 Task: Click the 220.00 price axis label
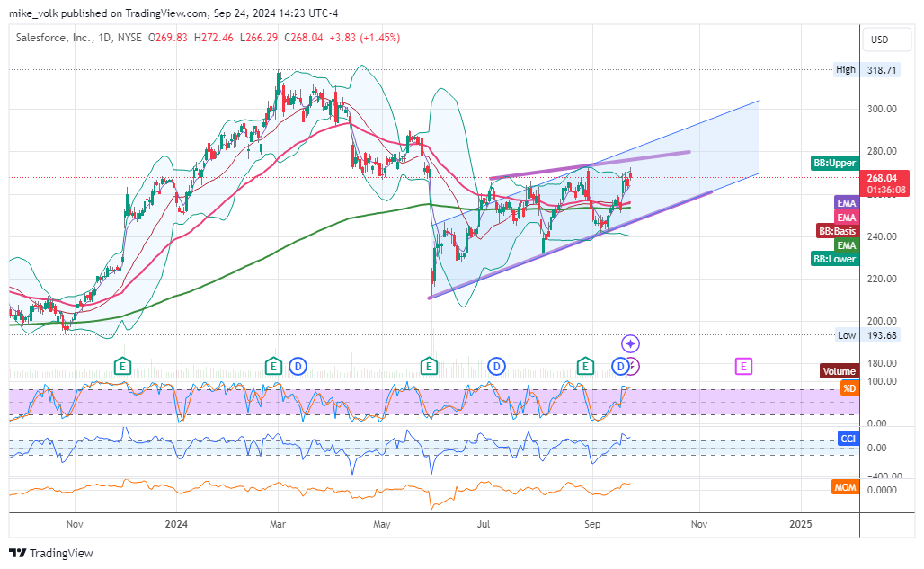(x=882, y=279)
